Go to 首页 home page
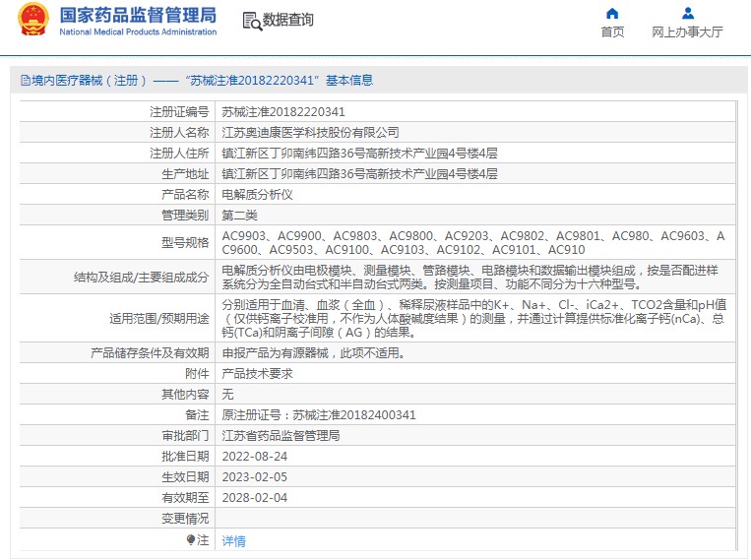Image resolution: width=751 pixels, height=560 pixels. (612, 32)
